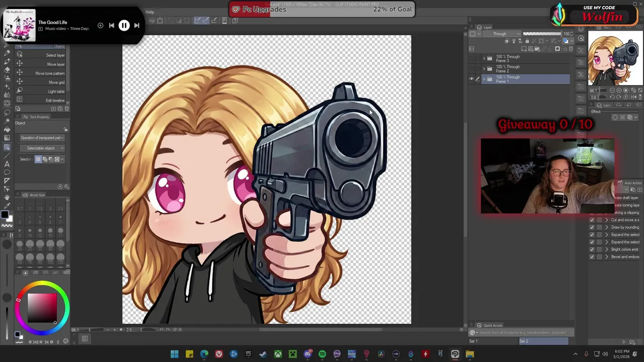The height and width of the screenshot is (362, 644).
Task: Select the Balloon tool
Action: 7,172
